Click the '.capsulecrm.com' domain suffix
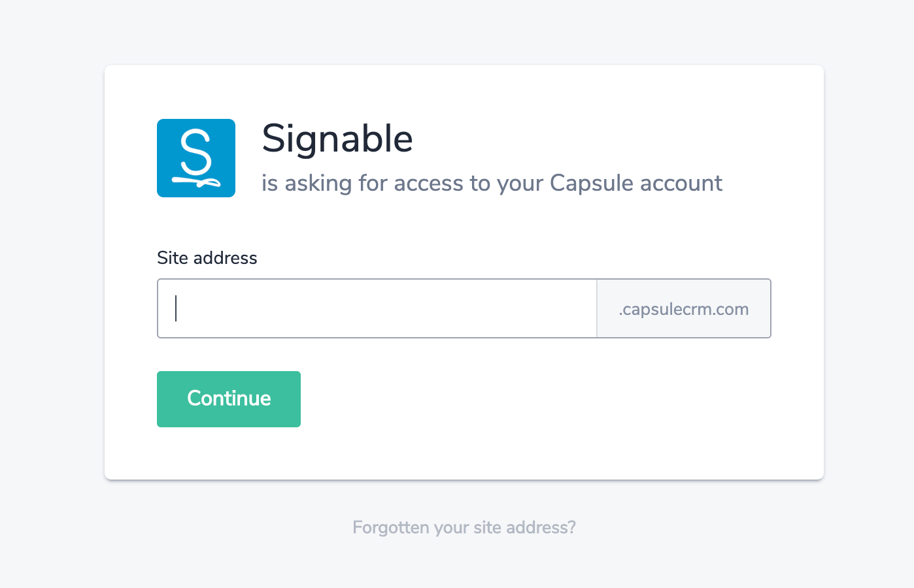The height and width of the screenshot is (588, 914). coord(683,308)
